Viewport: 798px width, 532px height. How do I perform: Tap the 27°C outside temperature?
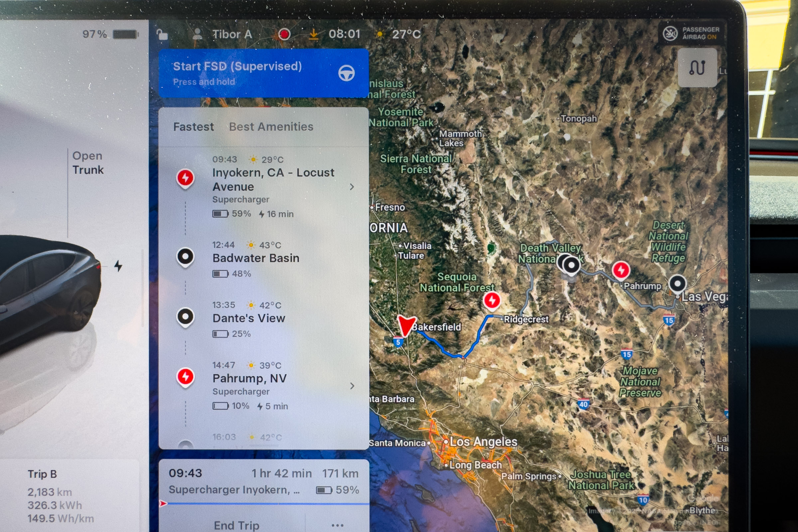406,34
